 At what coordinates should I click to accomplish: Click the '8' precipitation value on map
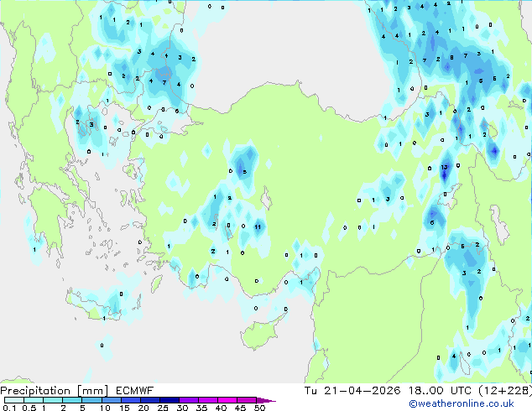(x=451, y=58)
